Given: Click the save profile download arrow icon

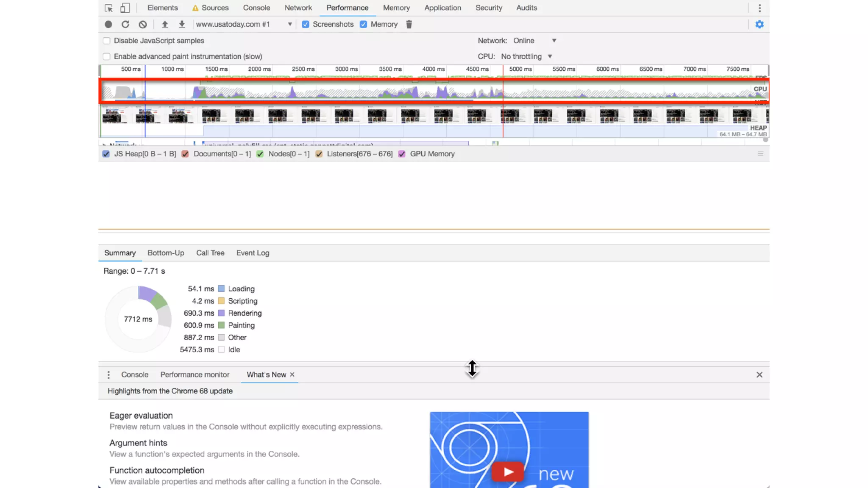Looking at the screenshot, I should pos(182,25).
